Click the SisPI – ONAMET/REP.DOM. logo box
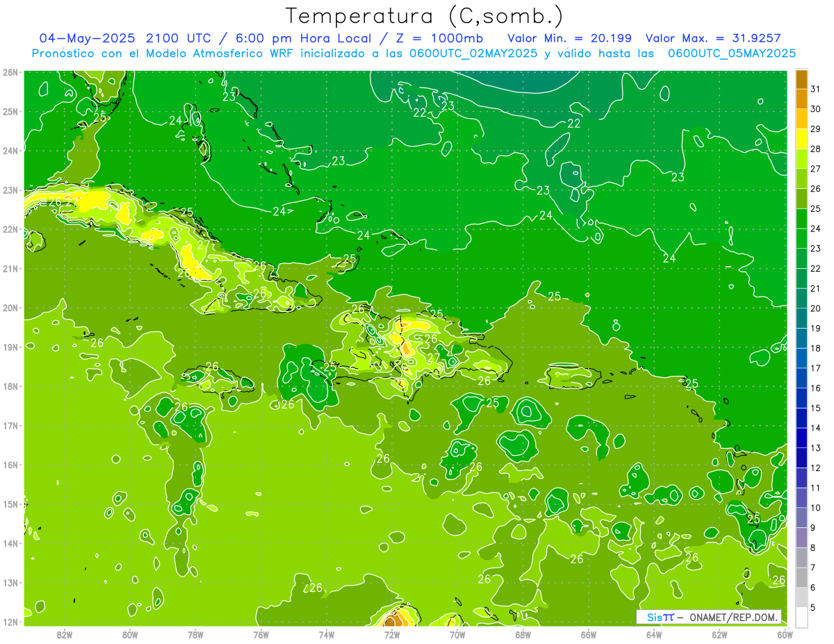This screenshot has width=834, height=644. 709,617
